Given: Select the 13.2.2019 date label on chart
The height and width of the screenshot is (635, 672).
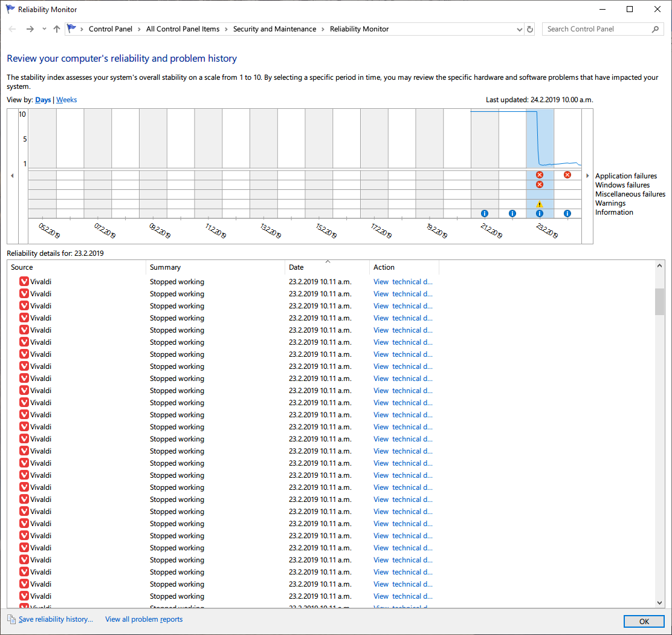Looking at the screenshot, I should [270, 230].
